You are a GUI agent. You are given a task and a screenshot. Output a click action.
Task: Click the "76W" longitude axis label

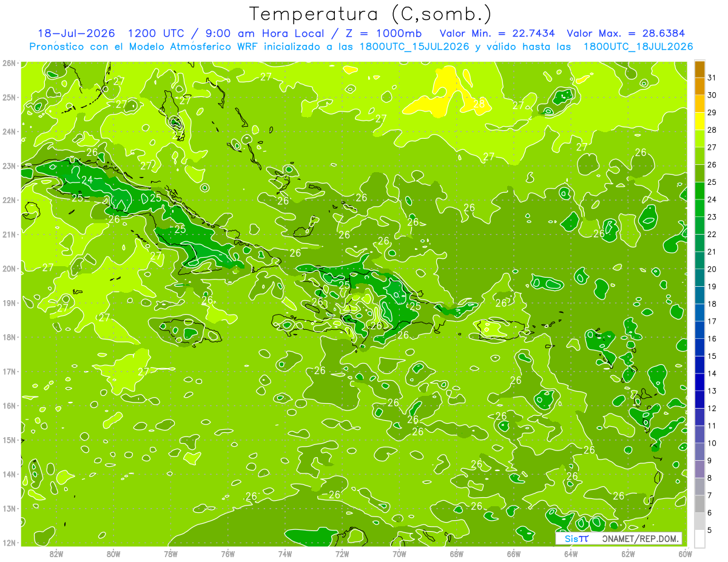click(228, 554)
